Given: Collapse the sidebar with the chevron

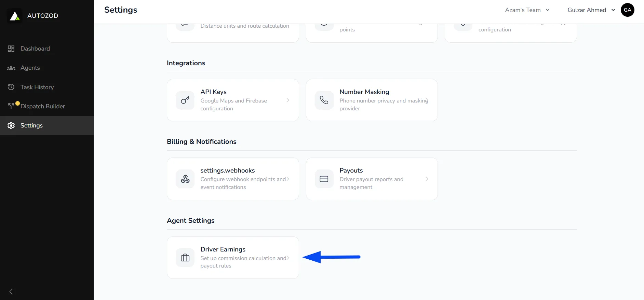Looking at the screenshot, I should pos(11,291).
